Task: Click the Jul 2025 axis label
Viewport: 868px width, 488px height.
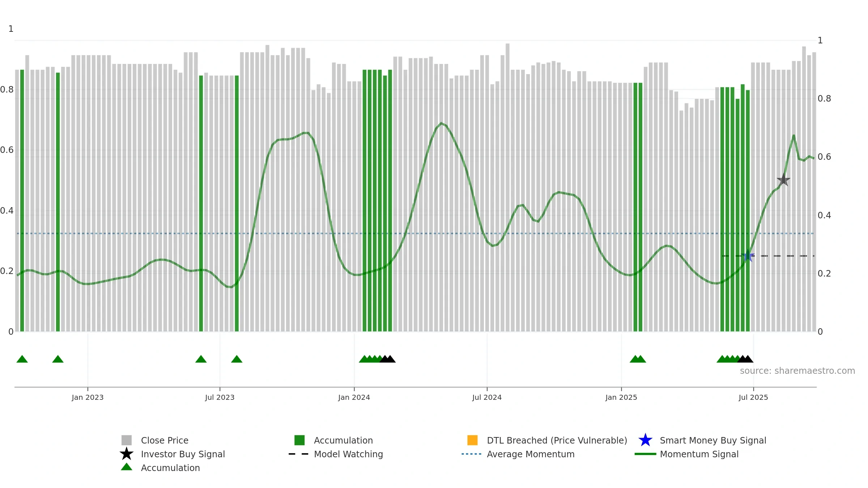Action: 753,397
